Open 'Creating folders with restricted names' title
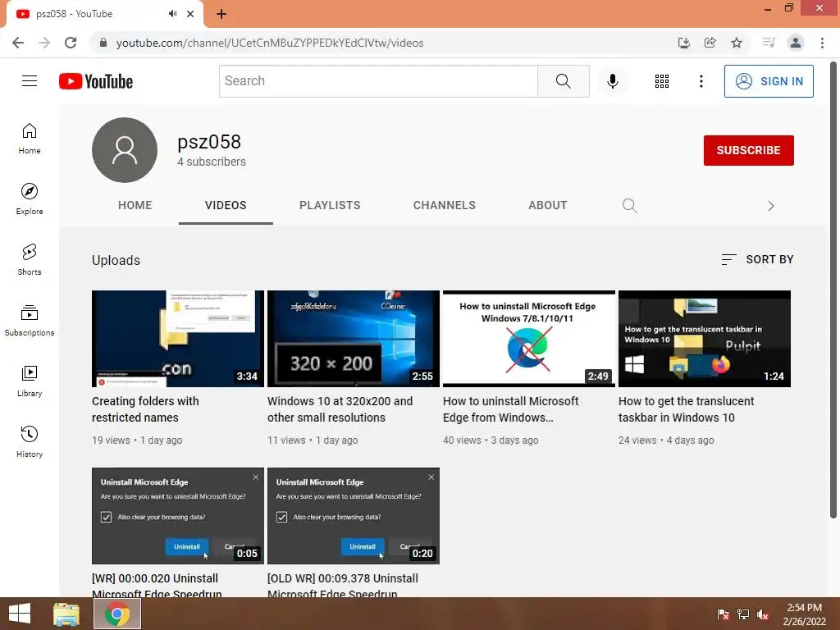Image resolution: width=840 pixels, height=630 pixels. pyautogui.click(x=145, y=409)
